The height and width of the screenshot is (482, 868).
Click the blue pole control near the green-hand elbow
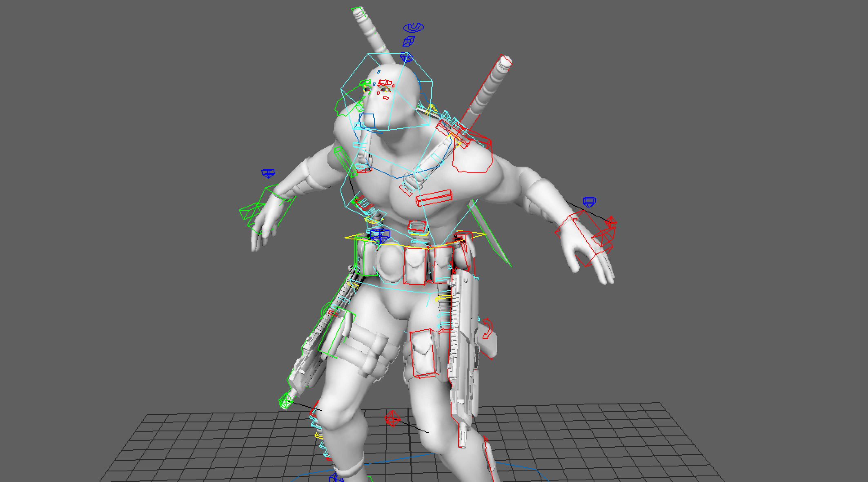pyautogui.click(x=268, y=174)
